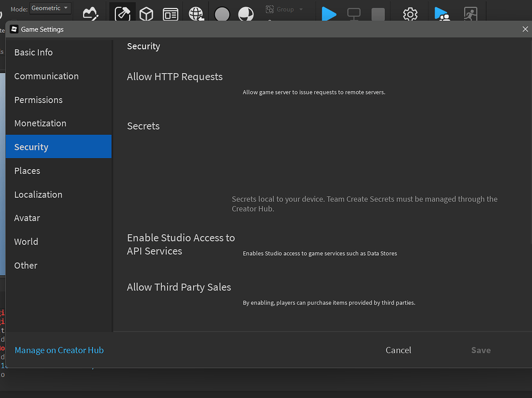The height and width of the screenshot is (398, 532).
Task: Open the gear settings icon in toolbar
Action: pos(410,14)
